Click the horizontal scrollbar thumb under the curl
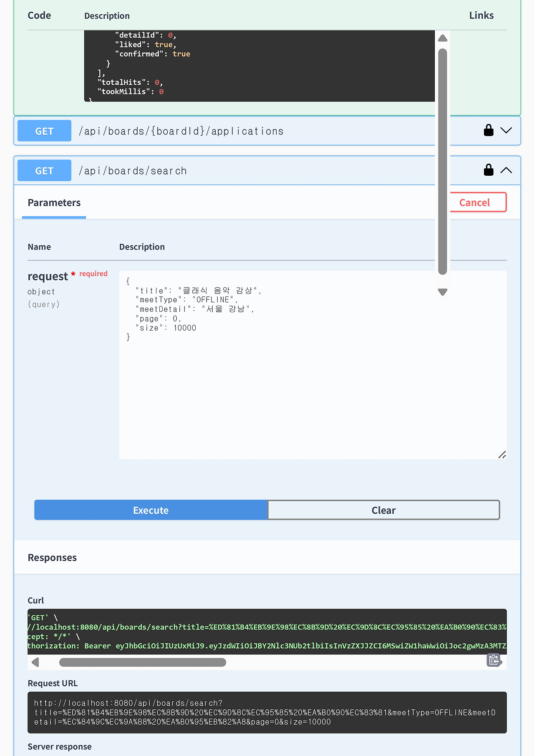The image size is (534, 756). 142,662
